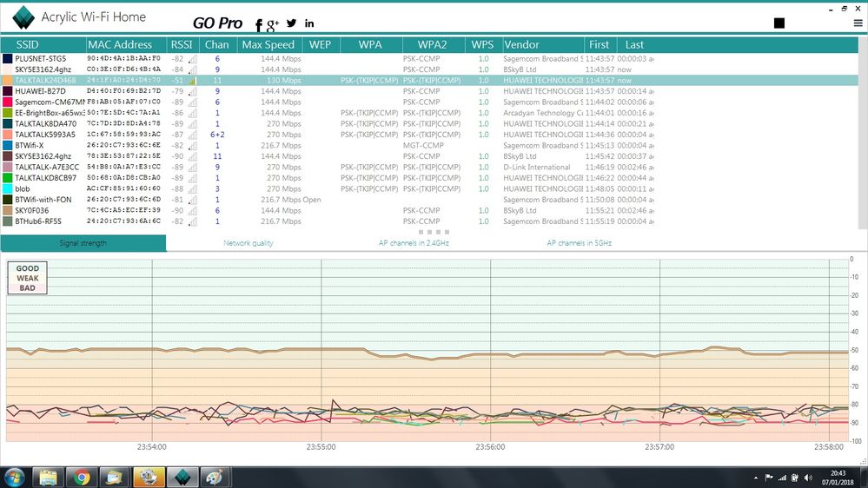Open the Twitter bird icon
The height and width of the screenshot is (488, 868).
tap(292, 23)
